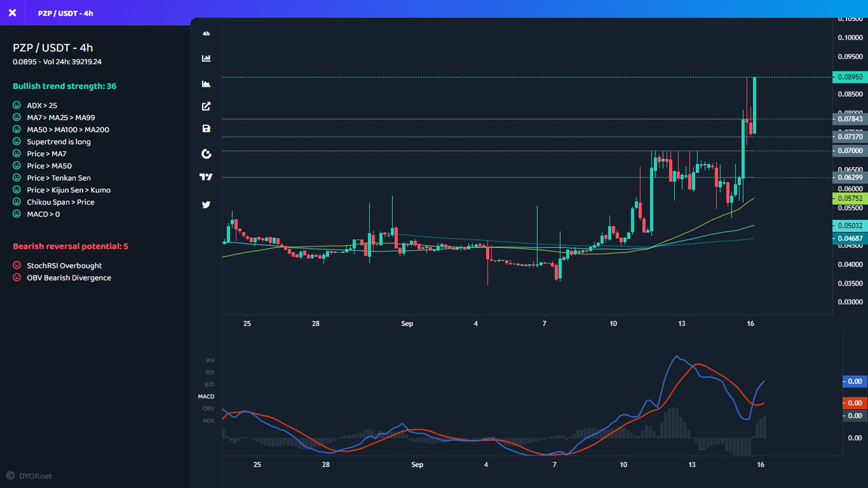This screenshot has width=868, height=488.
Task: Click 'Price > Kijun Sen > Kumo' row
Action: [61, 190]
